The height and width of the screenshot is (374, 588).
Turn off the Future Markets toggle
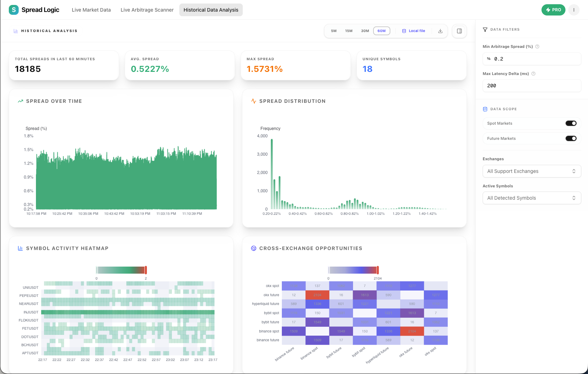pos(571,138)
